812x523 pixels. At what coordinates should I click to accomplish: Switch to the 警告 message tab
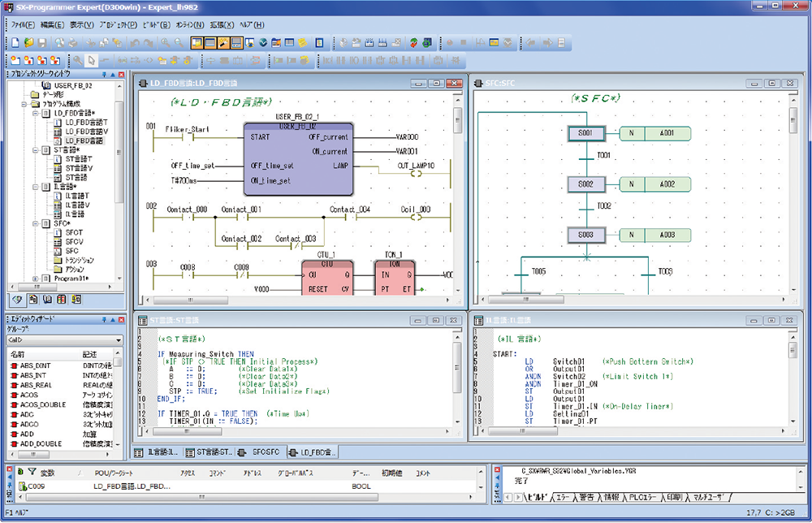tap(586, 498)
